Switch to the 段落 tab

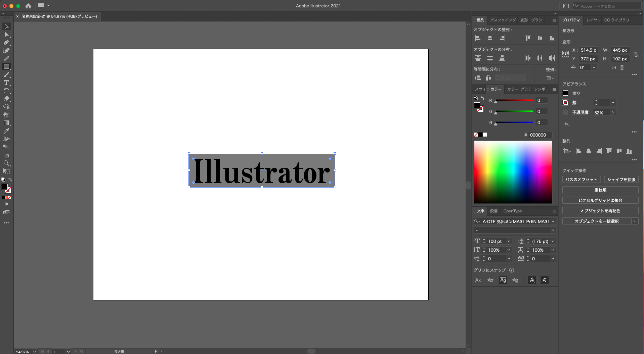click(493, 211)
